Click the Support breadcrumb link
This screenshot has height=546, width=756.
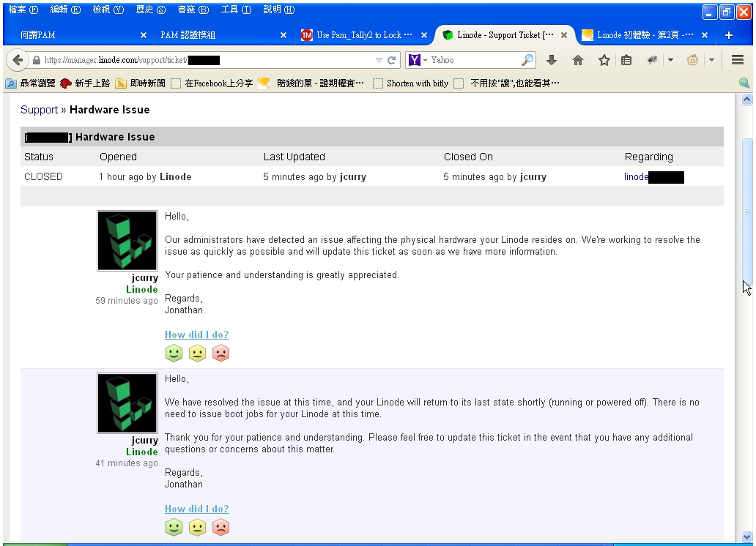[39, 110]
